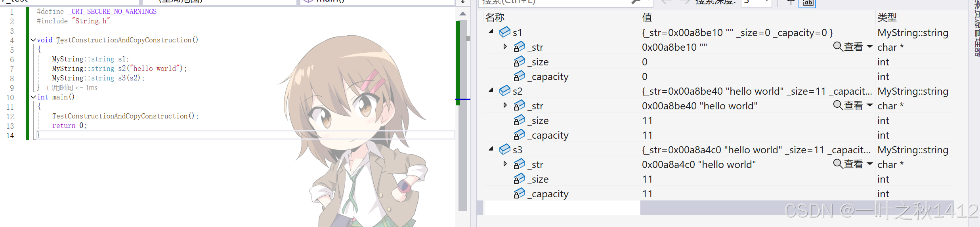Click the 已用时间 <= 1ms perf tip
This screenshot has height=227, width=980.
[x=72, y=88]
